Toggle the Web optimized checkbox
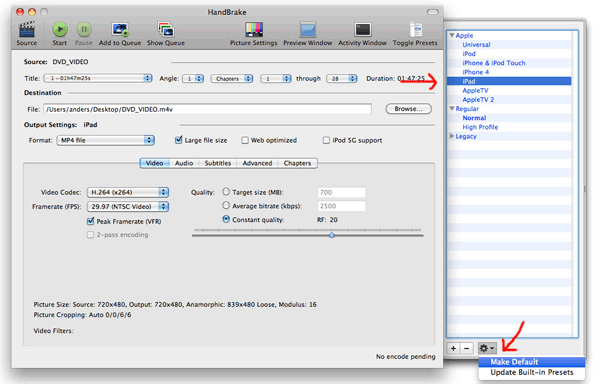Viewport: 600px width, 384px height. pyautogui.click(x=245, y=140)
